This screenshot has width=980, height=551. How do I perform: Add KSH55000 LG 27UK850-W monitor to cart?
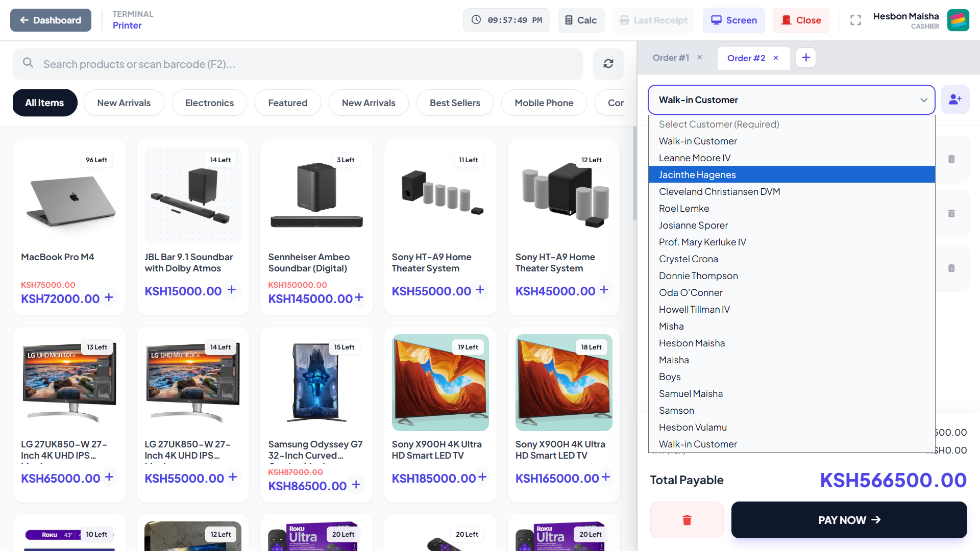233,477
